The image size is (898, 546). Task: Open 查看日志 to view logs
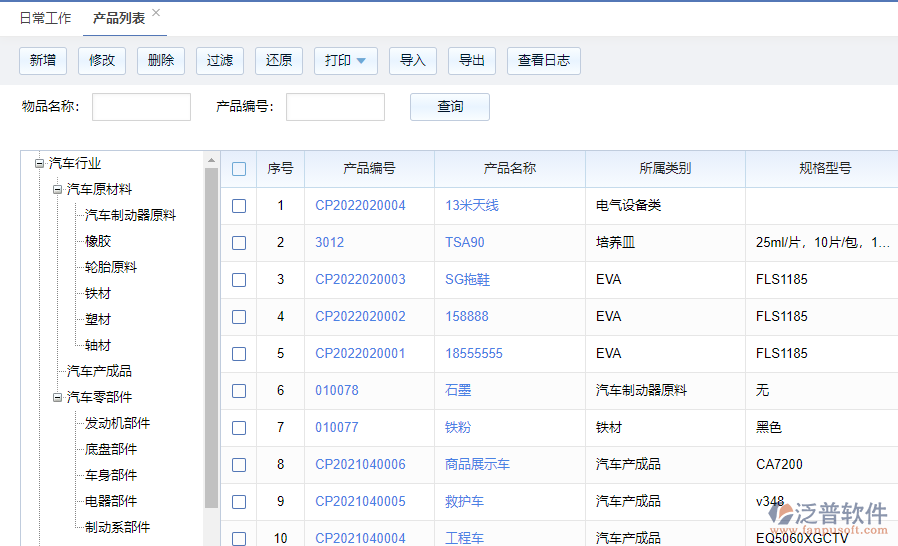coord(543,61)
